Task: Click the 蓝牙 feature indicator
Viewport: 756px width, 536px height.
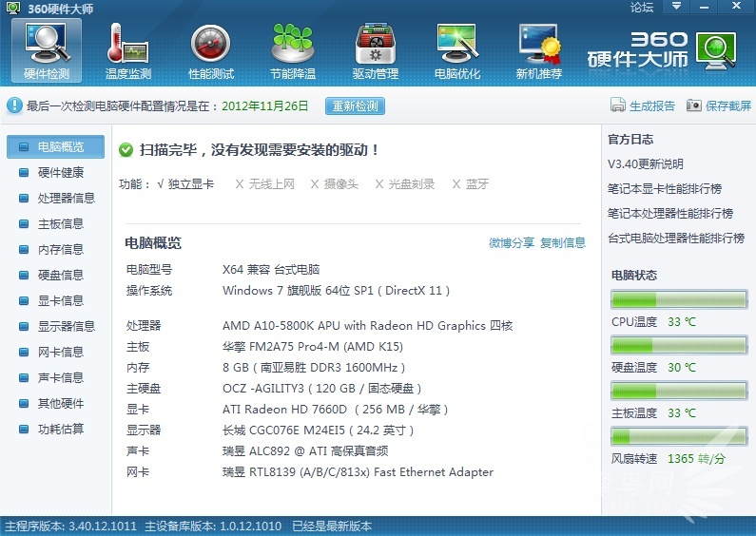Action: pos(471,183)
